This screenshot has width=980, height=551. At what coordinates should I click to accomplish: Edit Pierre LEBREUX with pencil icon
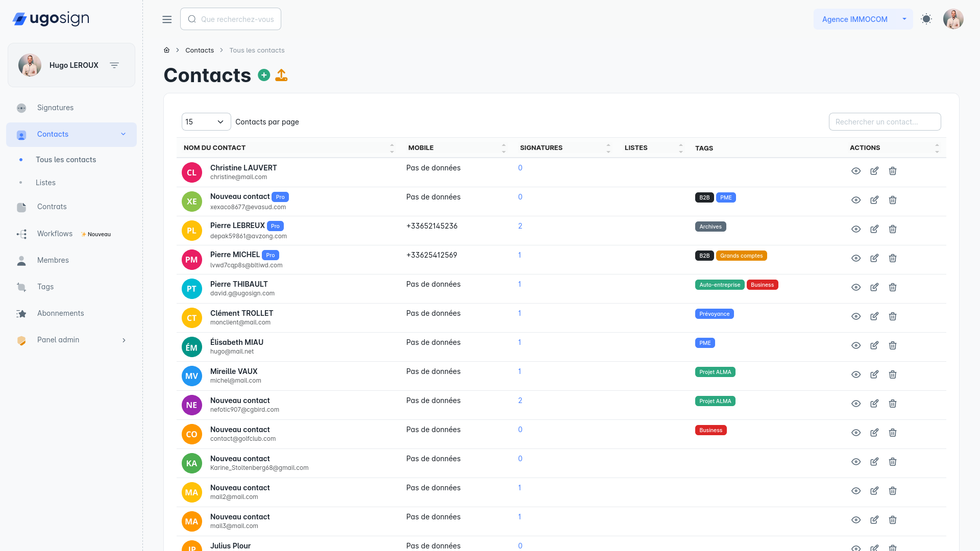(874, 229)
